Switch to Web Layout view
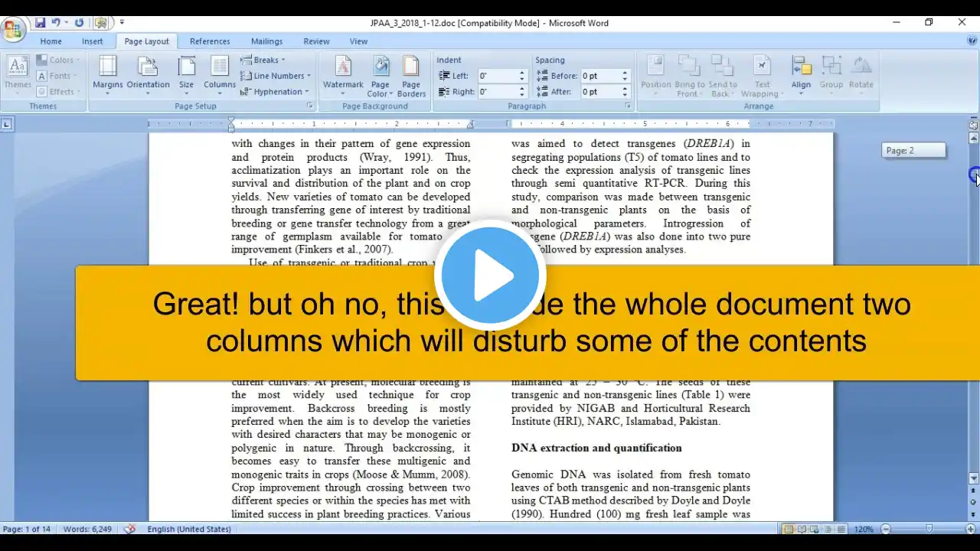The width and height of the screenshot is (980, 551). click(815, 529)
